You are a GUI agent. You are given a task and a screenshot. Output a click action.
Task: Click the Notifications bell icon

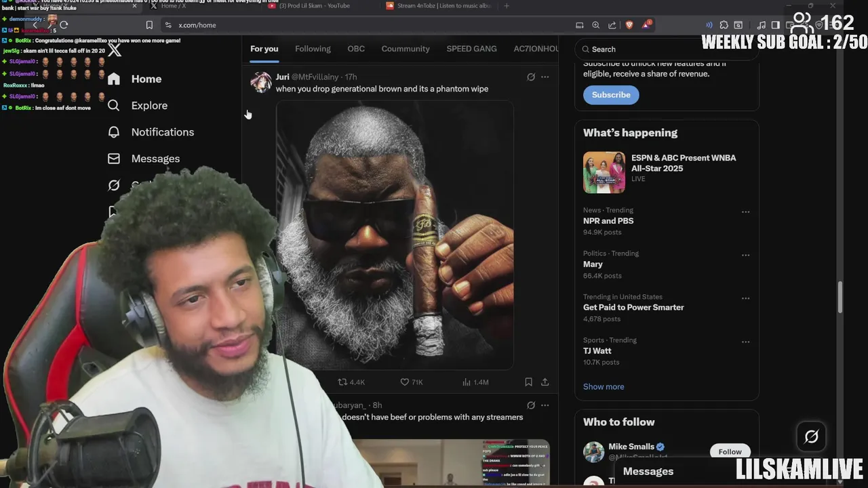(x=114, y=131)
